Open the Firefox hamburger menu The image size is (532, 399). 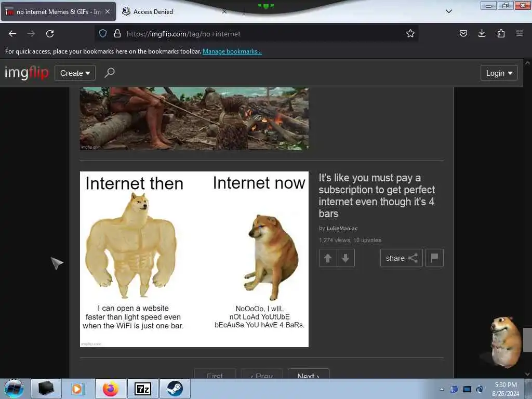coord(520,33)
